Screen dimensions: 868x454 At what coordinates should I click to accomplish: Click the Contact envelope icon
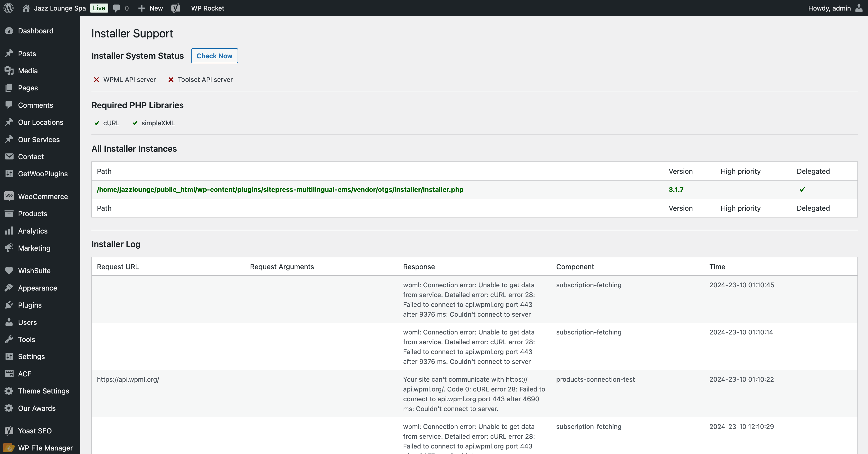pos(9,157)
